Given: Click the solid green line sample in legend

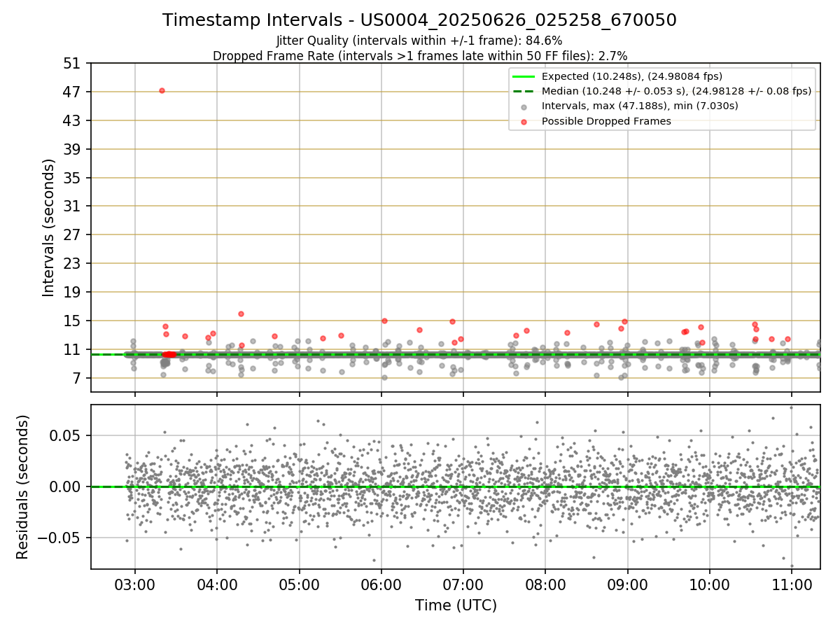Looking at the screenshot, I should pyautogui.click(x=524, y=76).
